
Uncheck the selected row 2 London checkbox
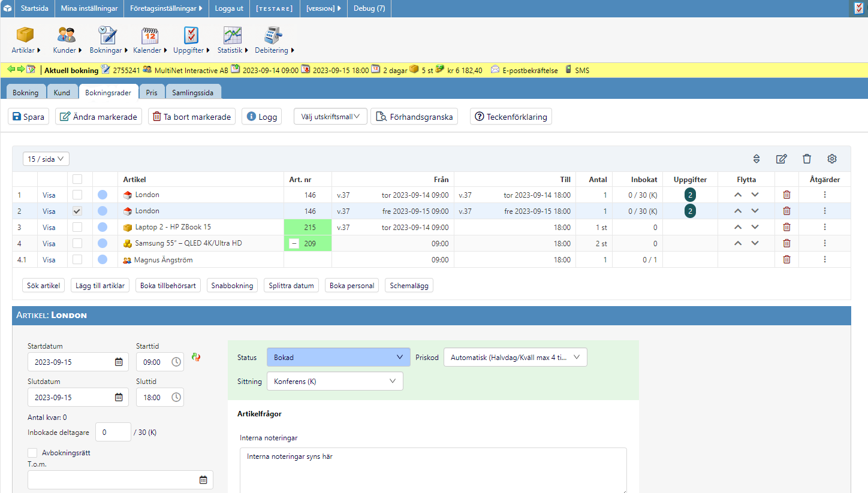77,211
